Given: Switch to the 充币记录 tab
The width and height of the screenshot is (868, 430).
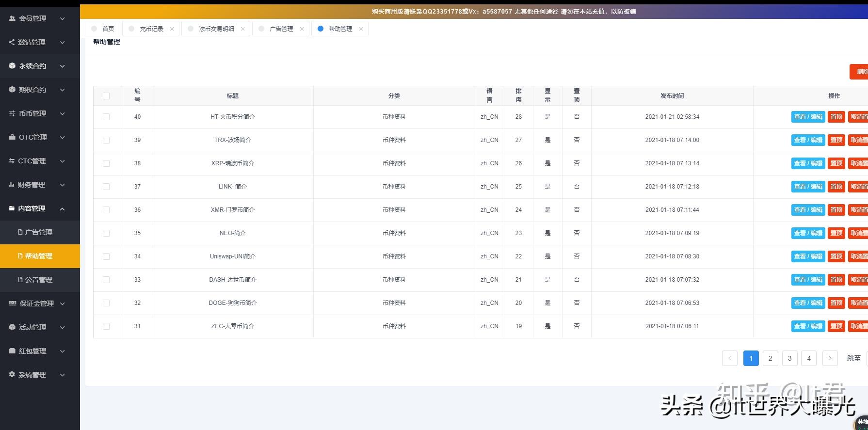Looking at the screenshot, I should [x=151, y=29].
